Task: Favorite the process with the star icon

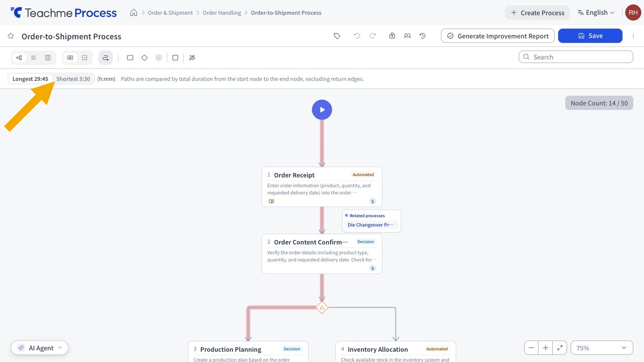Action: coord(11,36)
